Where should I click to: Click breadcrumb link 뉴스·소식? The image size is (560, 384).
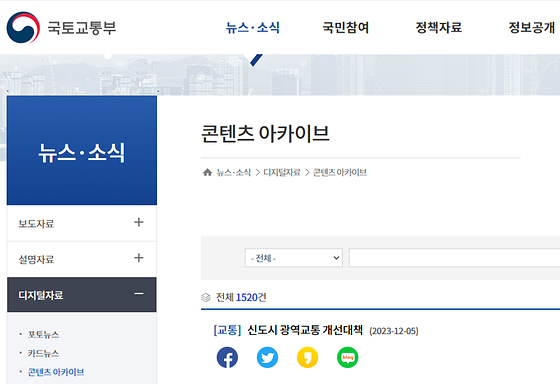[x=234, y=173]
